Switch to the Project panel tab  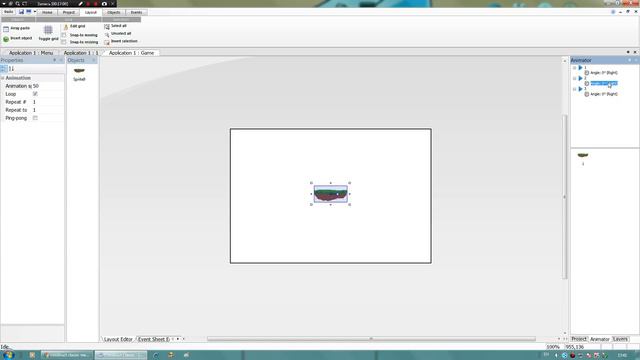pos(579,339)
